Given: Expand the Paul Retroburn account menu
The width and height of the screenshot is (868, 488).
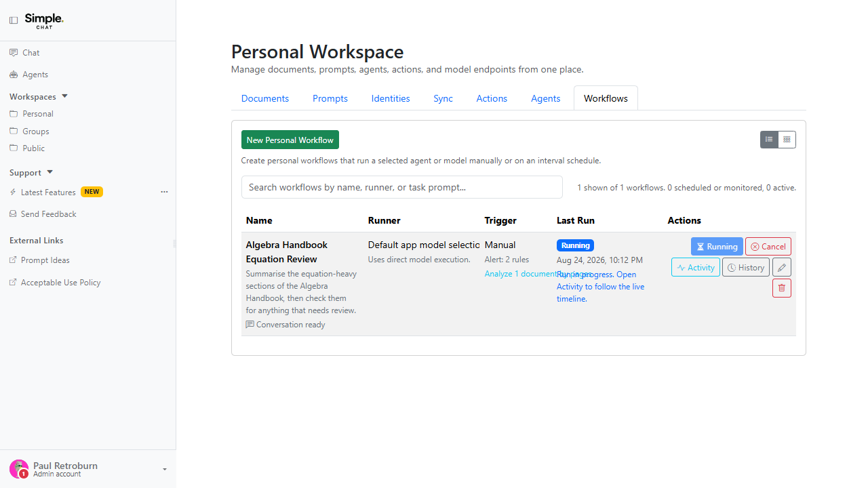Looking at the screenshot, I should (165, 469).
